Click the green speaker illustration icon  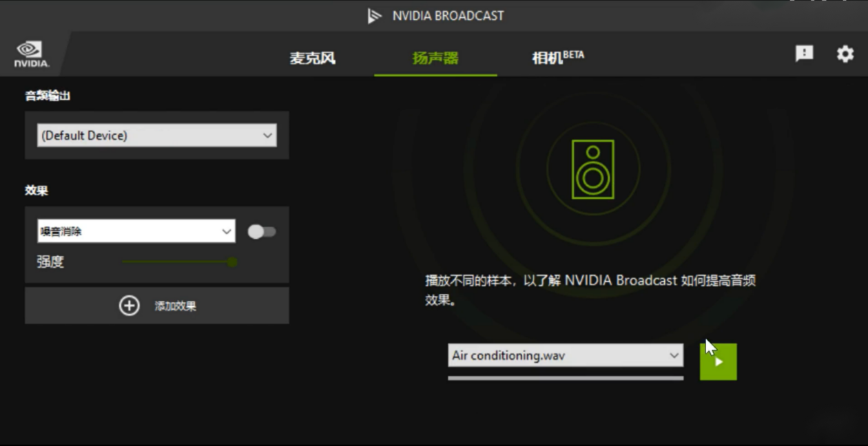coord(593,169)
